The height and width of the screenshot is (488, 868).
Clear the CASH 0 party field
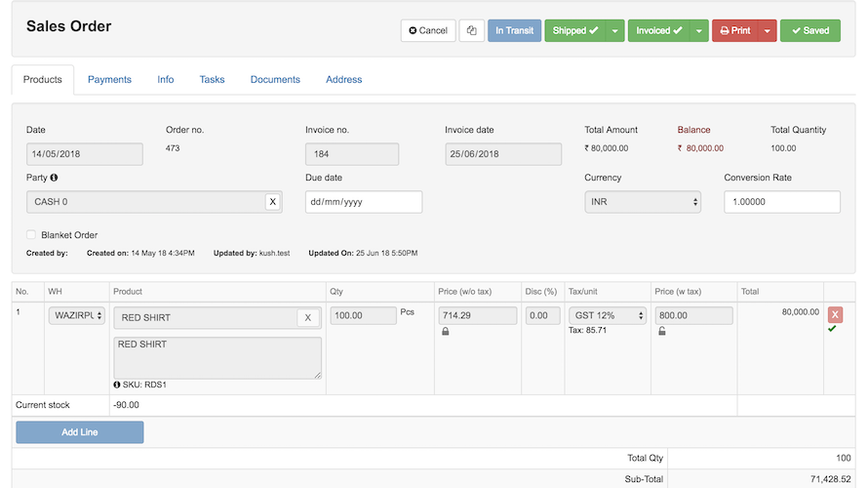[272, 202]
